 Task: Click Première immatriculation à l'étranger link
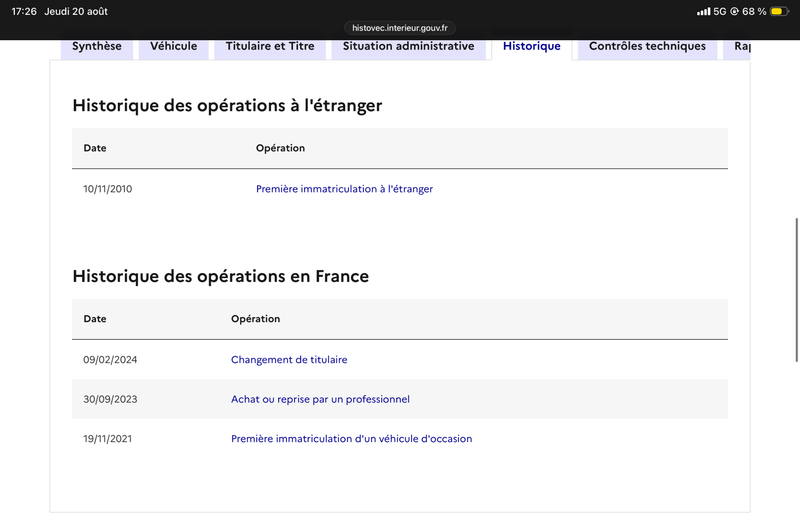point(344,189)
